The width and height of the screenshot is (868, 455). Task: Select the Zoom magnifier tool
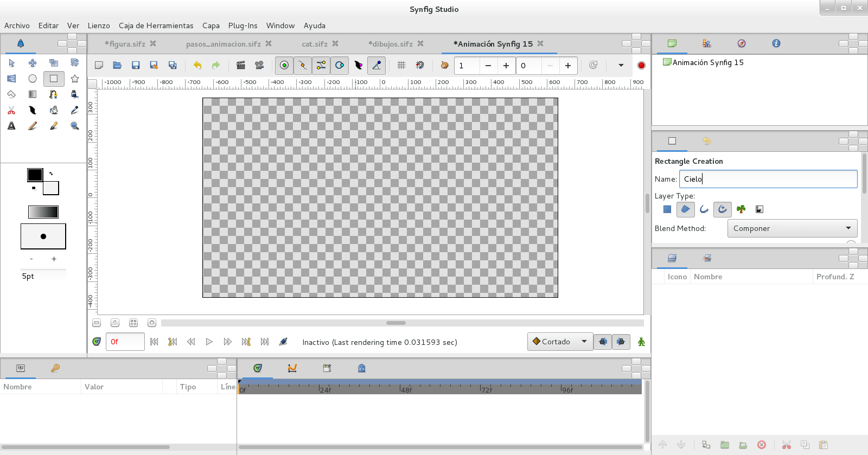click(x=75, y=126)
